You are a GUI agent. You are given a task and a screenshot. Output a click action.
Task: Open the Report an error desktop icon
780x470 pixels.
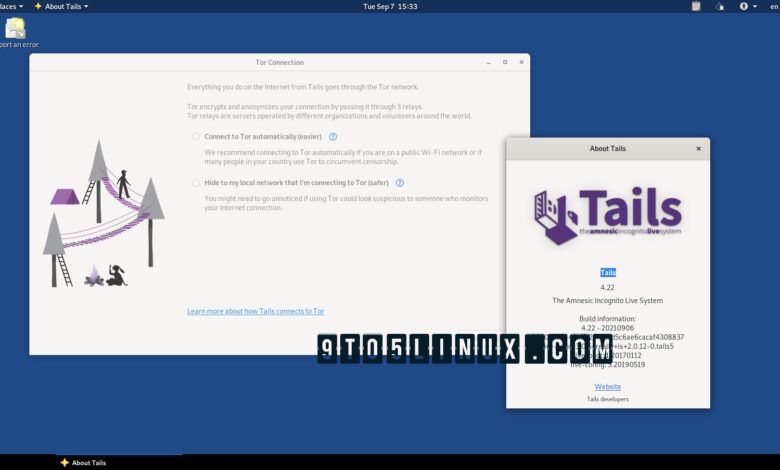click(18, 33)
